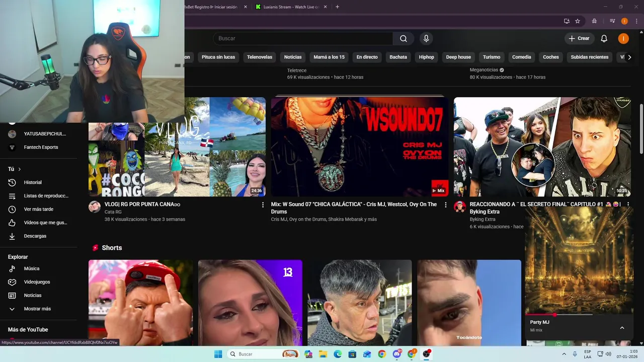Open the Cata RG channel link
The image size is (644, 362).
(113, 212)
